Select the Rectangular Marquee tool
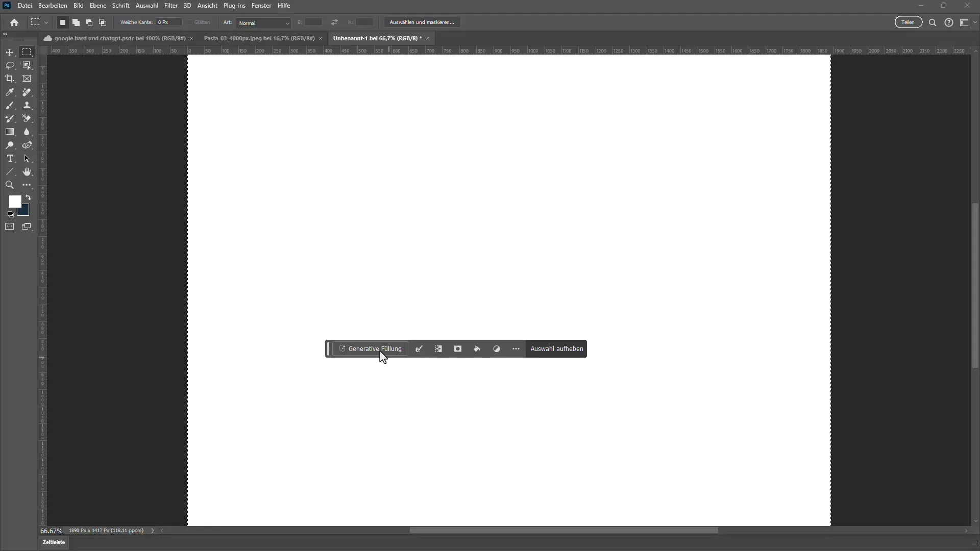Viewport: 980px width, 551px height. [x=27, y=52]
